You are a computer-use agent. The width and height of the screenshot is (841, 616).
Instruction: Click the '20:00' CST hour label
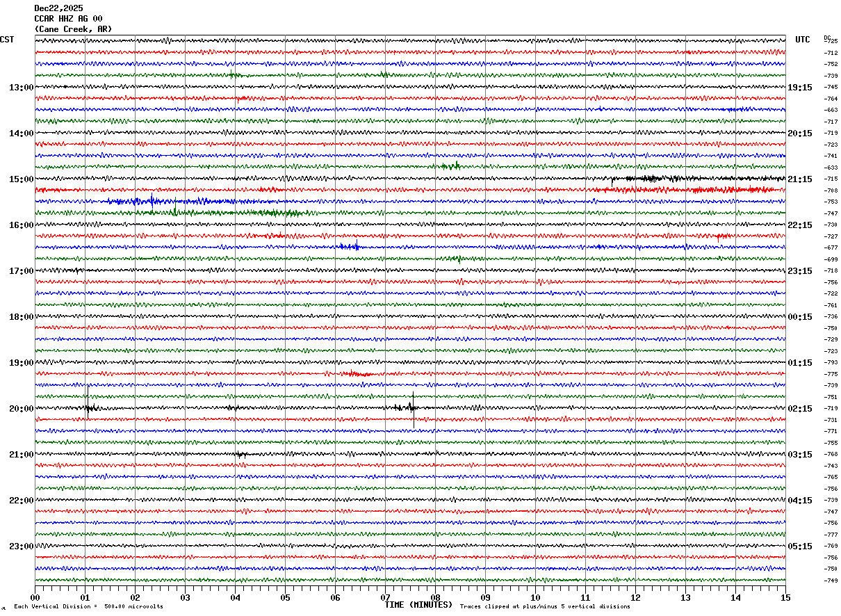point(21,409)
